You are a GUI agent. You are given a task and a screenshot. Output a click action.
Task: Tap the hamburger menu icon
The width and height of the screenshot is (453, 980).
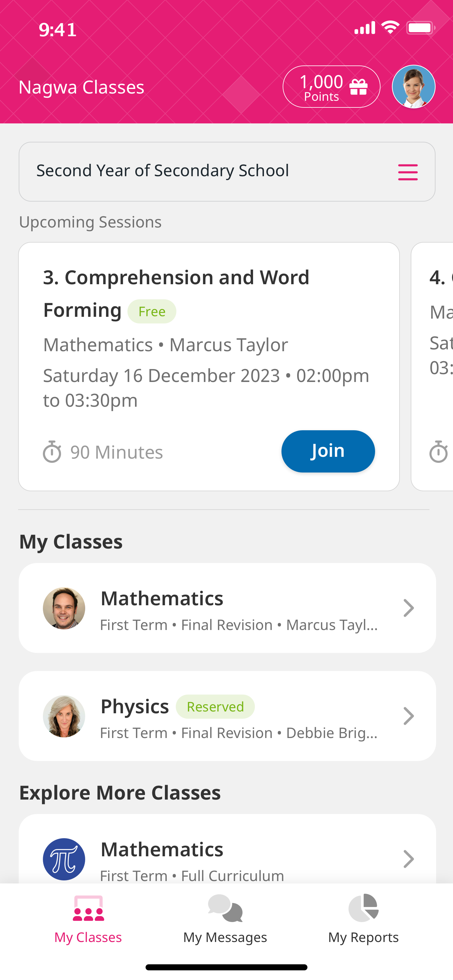tap(408, 172)
